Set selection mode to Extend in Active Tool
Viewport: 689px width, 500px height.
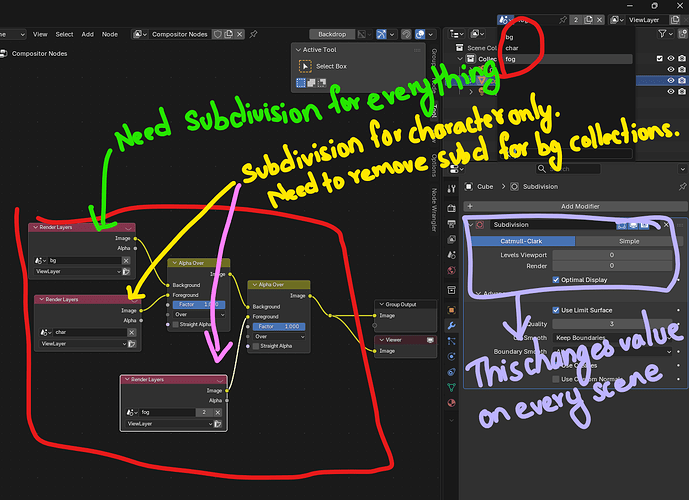[x=311, y=83]
